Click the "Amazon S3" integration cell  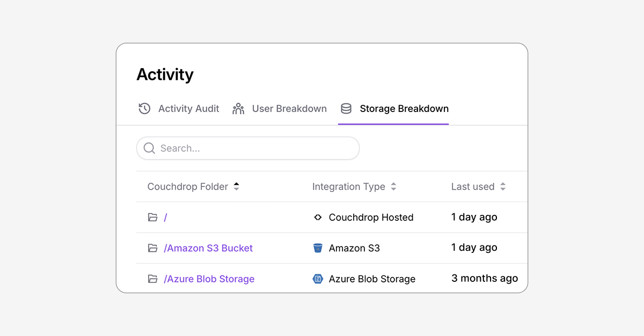[354, 248]
